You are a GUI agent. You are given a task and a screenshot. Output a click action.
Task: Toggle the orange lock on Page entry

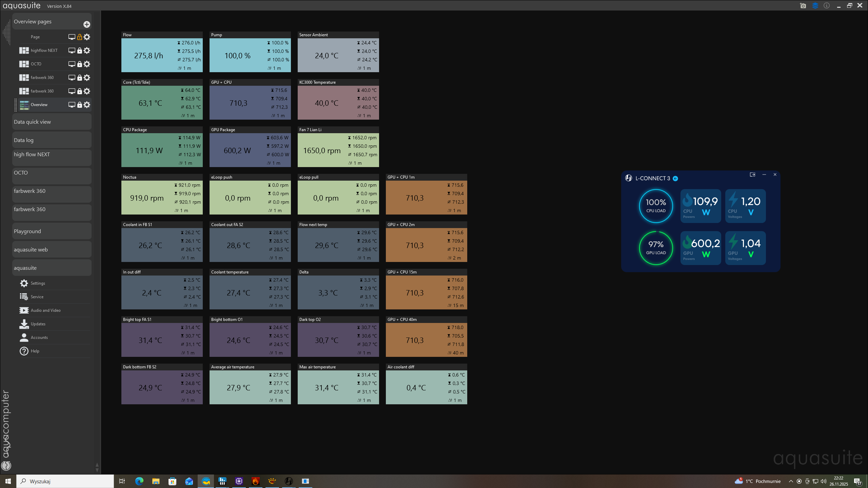[79, 37]
